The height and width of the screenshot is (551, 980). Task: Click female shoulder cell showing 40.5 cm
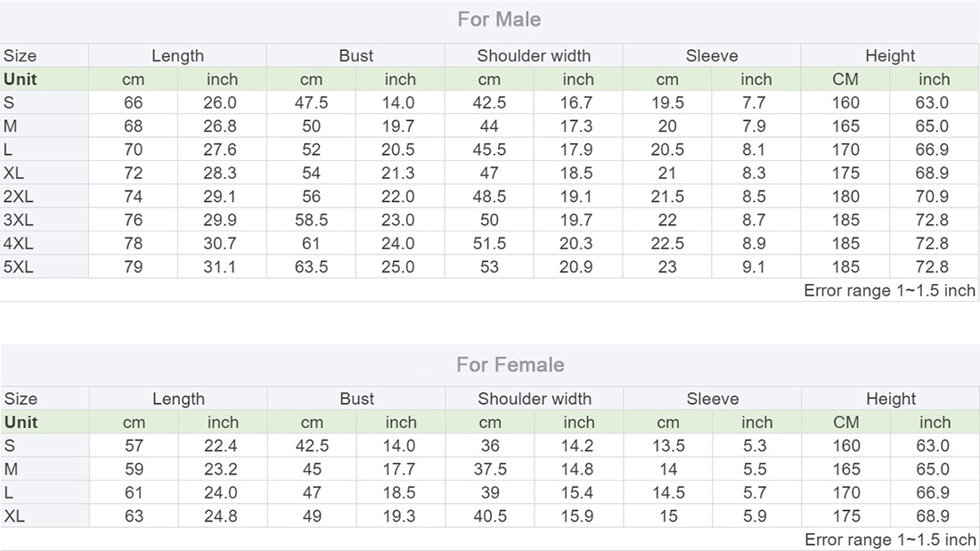pyautogui.click(x=489, y=515)
